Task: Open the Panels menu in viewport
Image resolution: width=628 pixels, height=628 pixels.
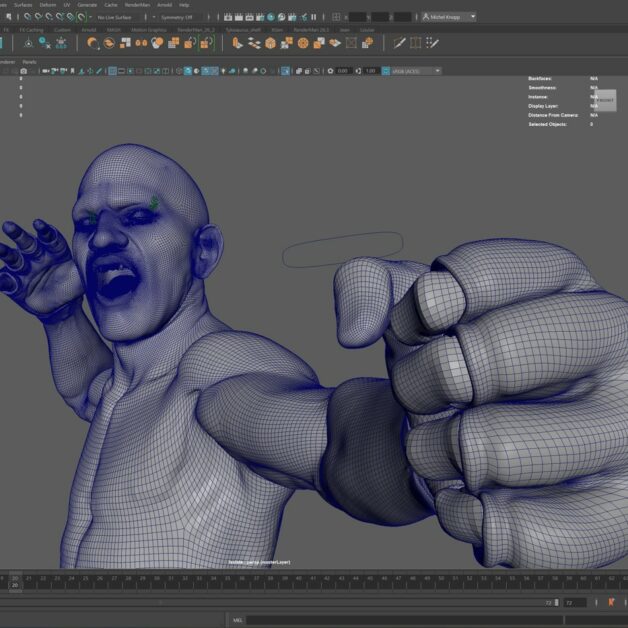Action: pyautogui.click(x=29, y=61)
